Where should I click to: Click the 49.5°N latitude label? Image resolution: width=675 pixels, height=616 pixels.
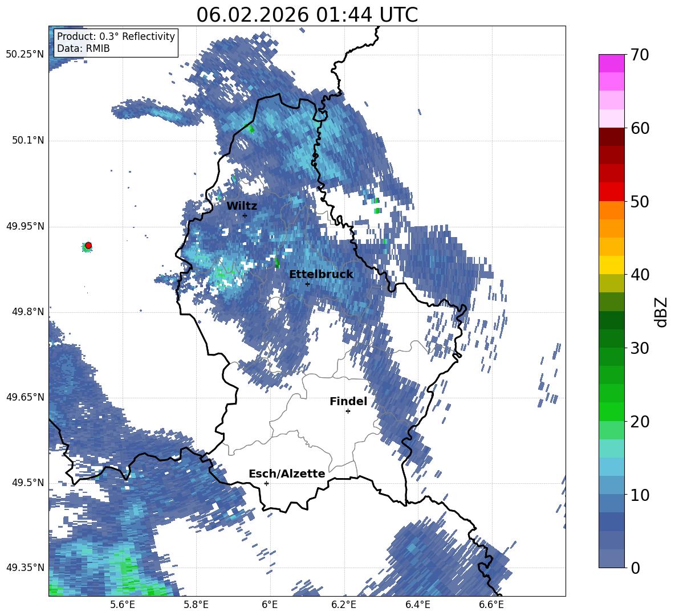[28, 483]
